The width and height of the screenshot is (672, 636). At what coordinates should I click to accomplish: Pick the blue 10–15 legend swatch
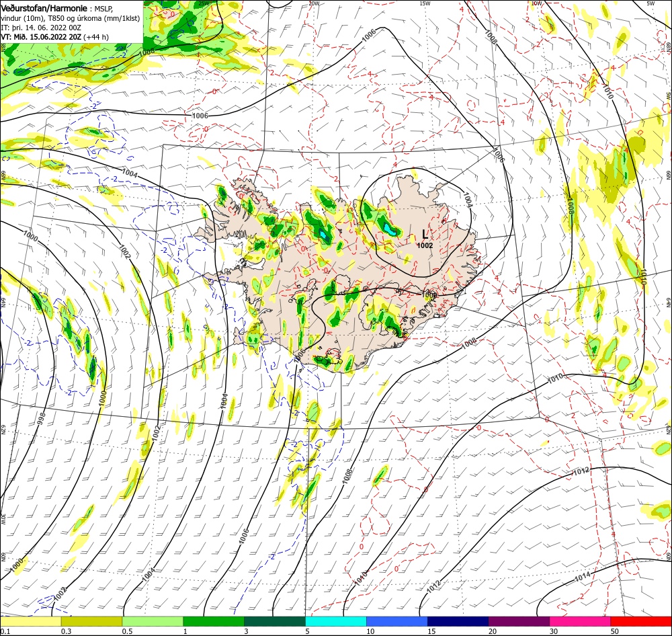click(x=397, y=621)
